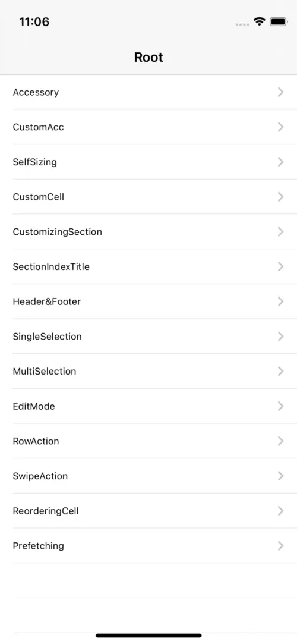The image size is (297, 644).
Task: Tap the arrow next to CustomCell
Action: pos(280,197)
